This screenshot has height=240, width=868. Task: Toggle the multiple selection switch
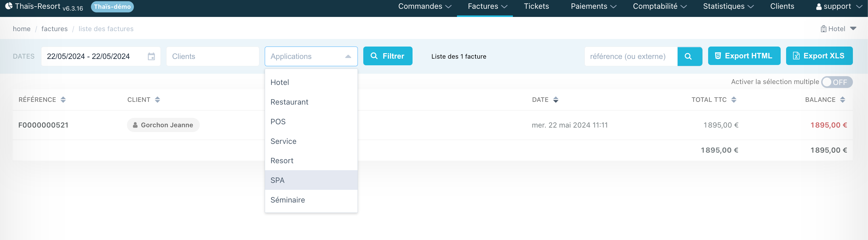click(836, 82)
